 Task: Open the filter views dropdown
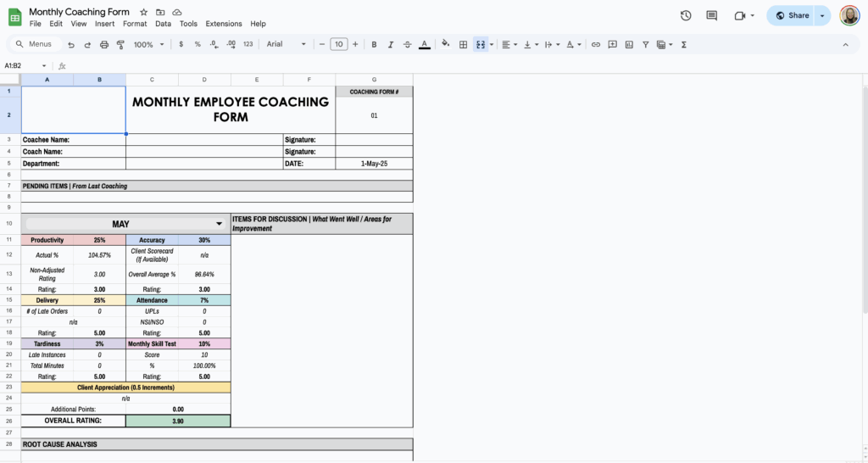665,45
